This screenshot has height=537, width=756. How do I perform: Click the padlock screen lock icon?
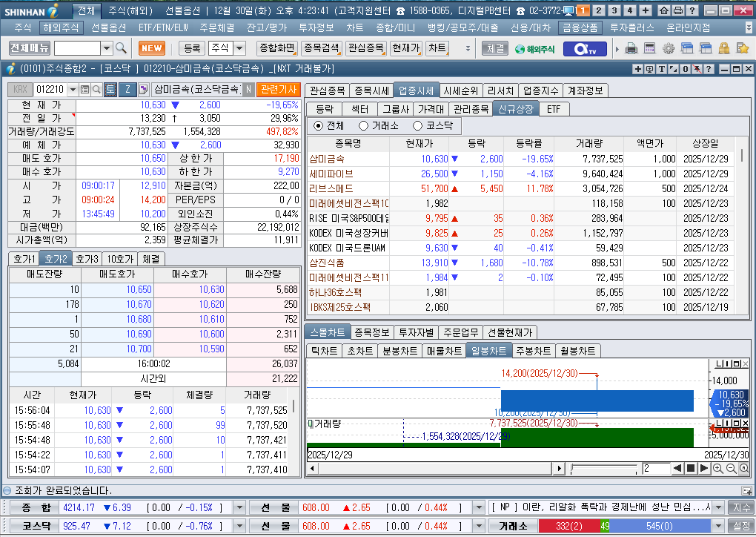(x=723, y=48)
